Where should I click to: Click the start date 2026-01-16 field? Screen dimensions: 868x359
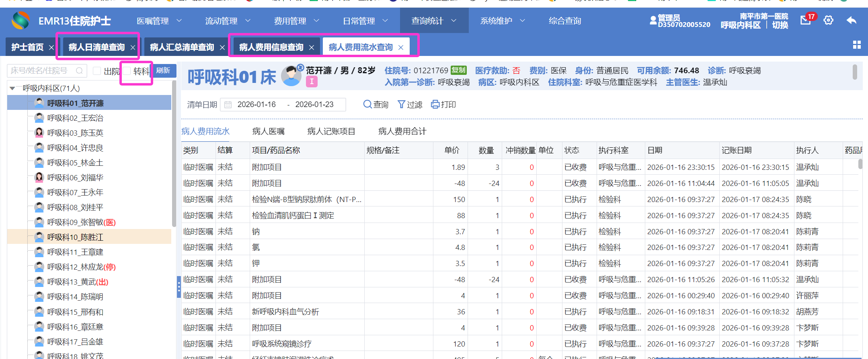tap(257, 105)
